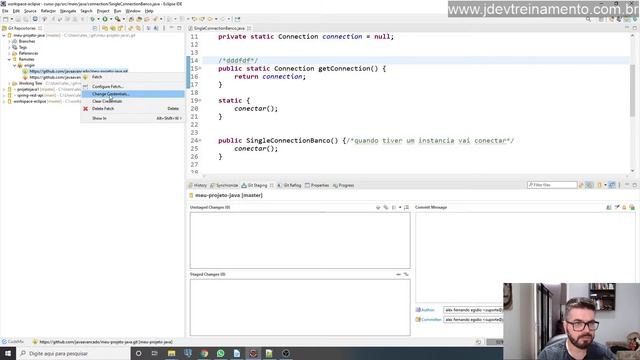640x360 pixels.
Task: Open the Refactor menu
Action: [x=48, y=11]
